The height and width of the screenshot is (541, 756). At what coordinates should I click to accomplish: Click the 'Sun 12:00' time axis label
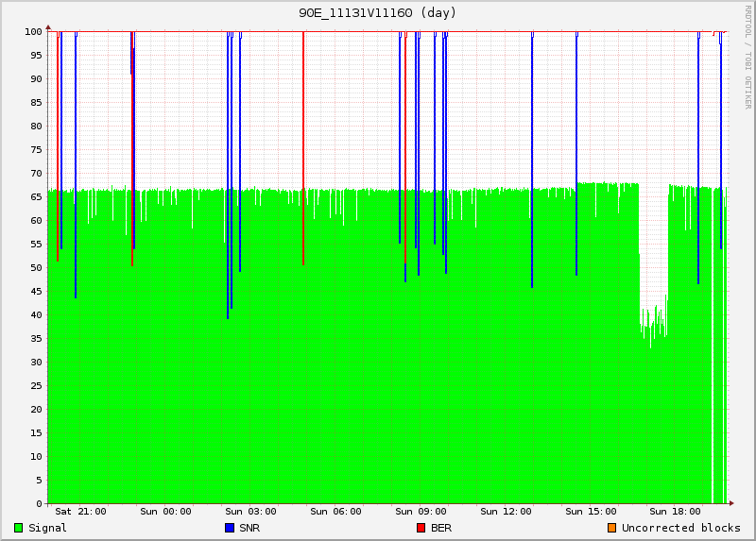point(506,512)
